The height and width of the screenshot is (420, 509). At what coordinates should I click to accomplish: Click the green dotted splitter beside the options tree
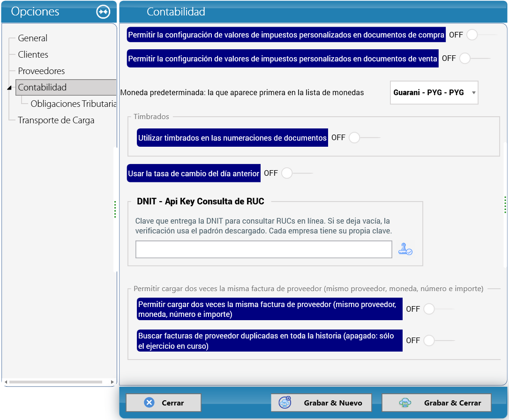pyautogui.click(x=115, y=210)
